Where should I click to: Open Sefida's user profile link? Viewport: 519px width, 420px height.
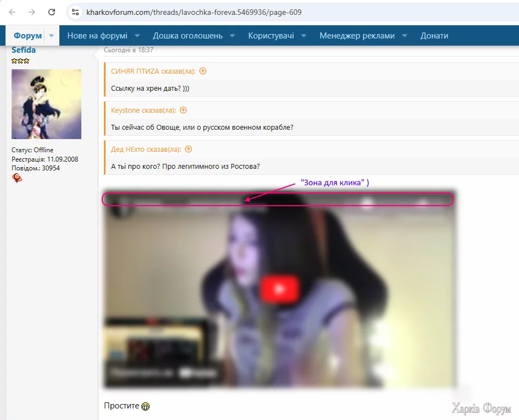tap(24, 49)
